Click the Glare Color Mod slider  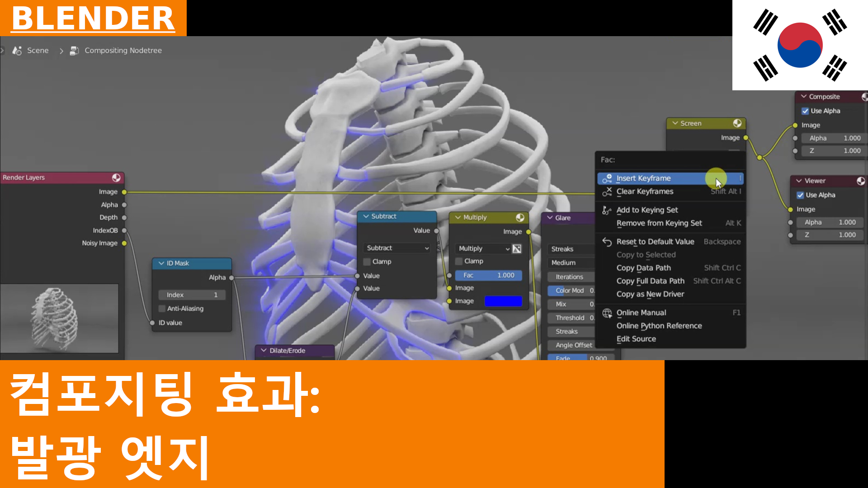point(571,291)
